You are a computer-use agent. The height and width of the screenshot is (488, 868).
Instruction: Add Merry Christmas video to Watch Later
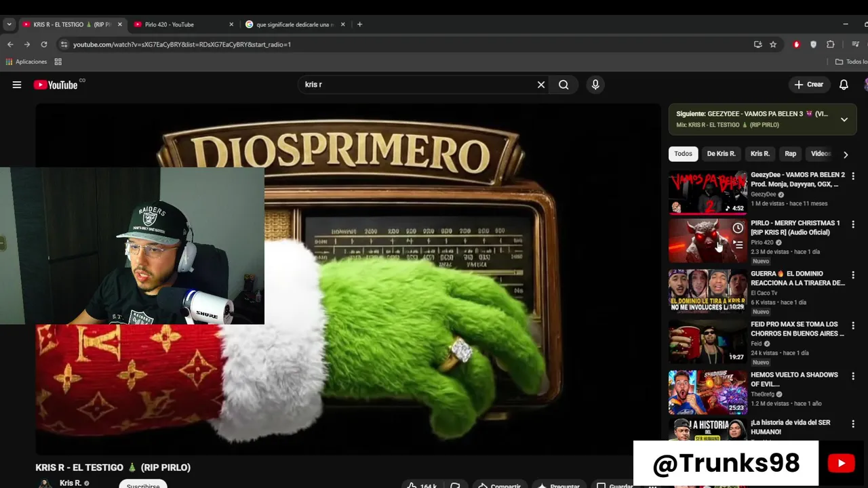[x=738, y=228]
